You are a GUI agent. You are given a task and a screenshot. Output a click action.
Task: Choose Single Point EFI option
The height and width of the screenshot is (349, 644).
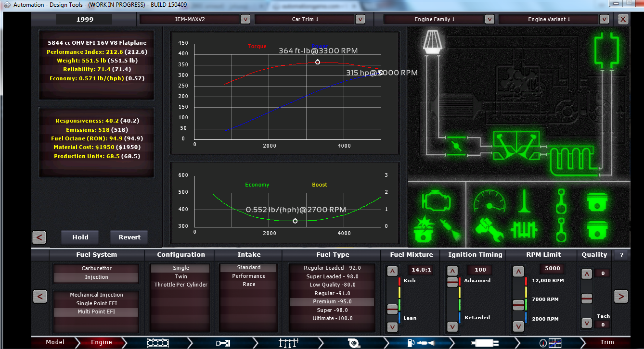[96, 303]
